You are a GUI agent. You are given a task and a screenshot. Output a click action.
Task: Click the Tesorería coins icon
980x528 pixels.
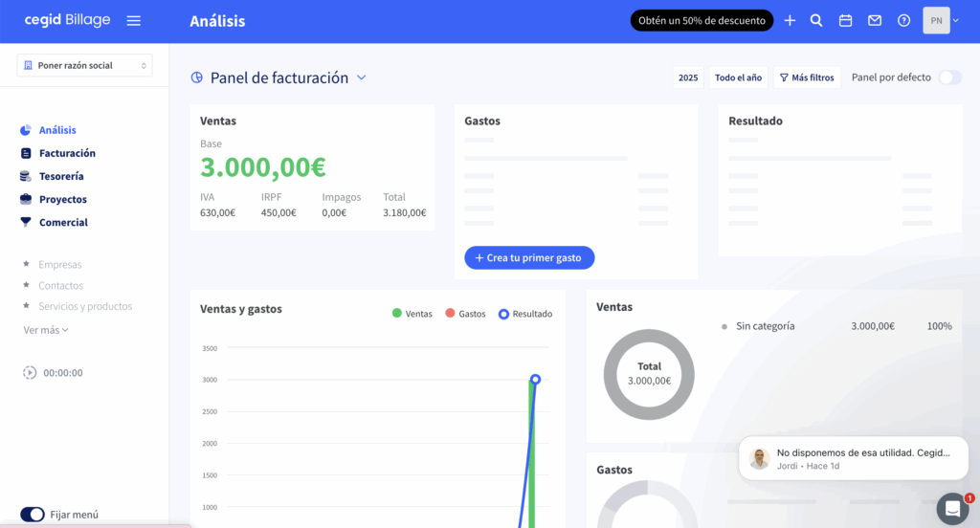26,176
